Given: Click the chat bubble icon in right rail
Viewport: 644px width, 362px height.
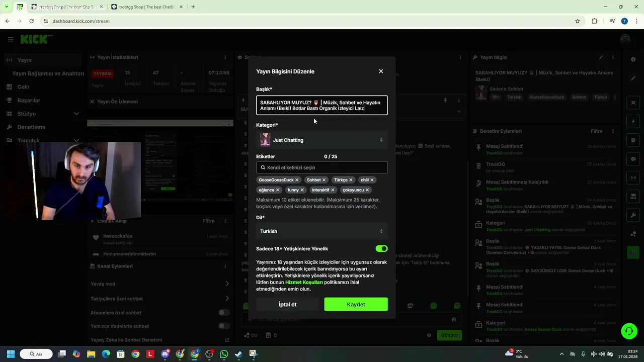Looking at the screenshot, I should [633, 159].
